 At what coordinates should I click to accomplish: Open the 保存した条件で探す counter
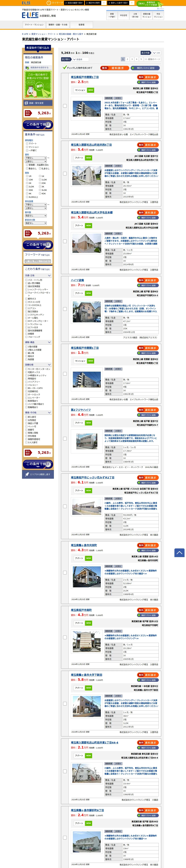(121, 3)
